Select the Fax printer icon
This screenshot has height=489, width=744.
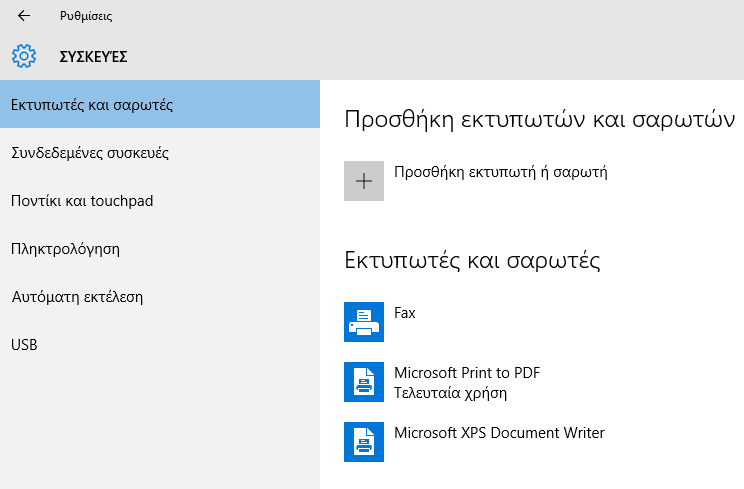(364, 322)
